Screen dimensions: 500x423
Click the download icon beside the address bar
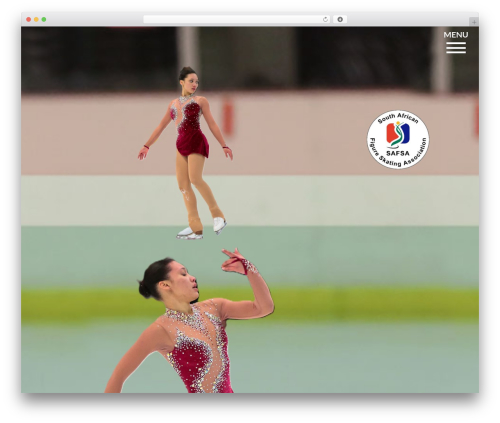[x=340, y=20]
